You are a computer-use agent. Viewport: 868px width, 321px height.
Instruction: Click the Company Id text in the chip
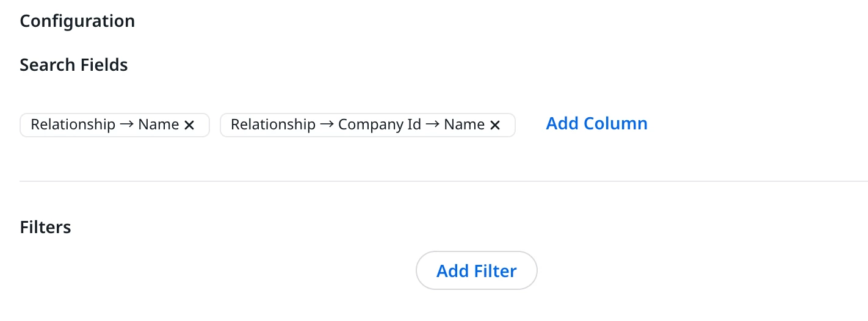click(x=380, y=124)
